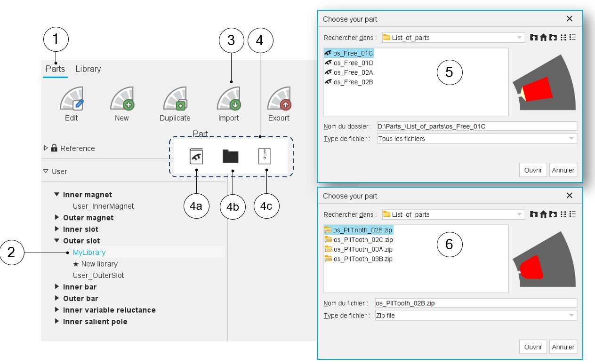Click the Export part icon
Image resolution: width=595 pixels, height=364 pixels.
coord(279,98)
